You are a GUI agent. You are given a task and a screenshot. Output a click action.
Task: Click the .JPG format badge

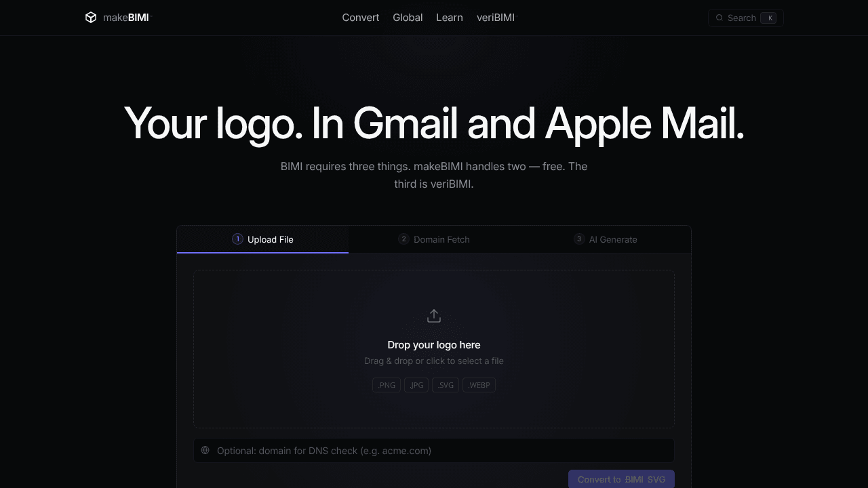[x=416, y=385]
